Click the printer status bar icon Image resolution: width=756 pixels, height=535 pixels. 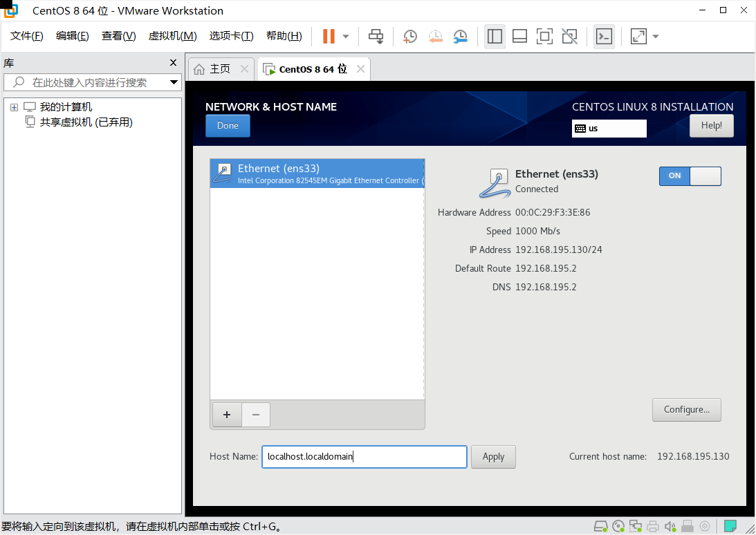coord(653,526)
